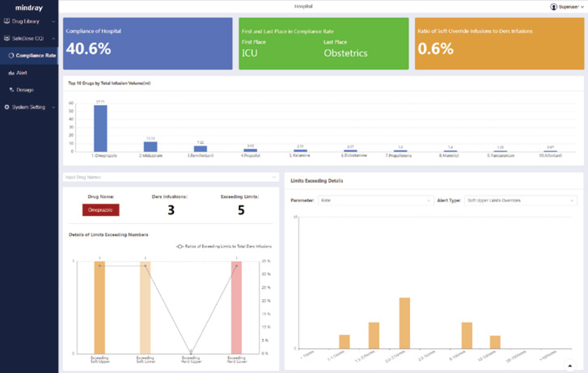Click the mindray logo link
This screenshot has height=373, width=588.
pyautogui.click(x=29, y=8)
